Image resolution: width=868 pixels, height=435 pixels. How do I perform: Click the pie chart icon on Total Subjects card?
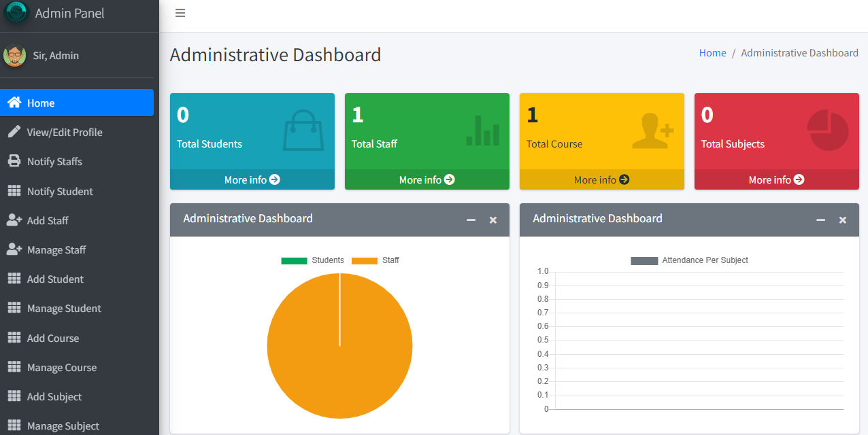click(827, 130)
